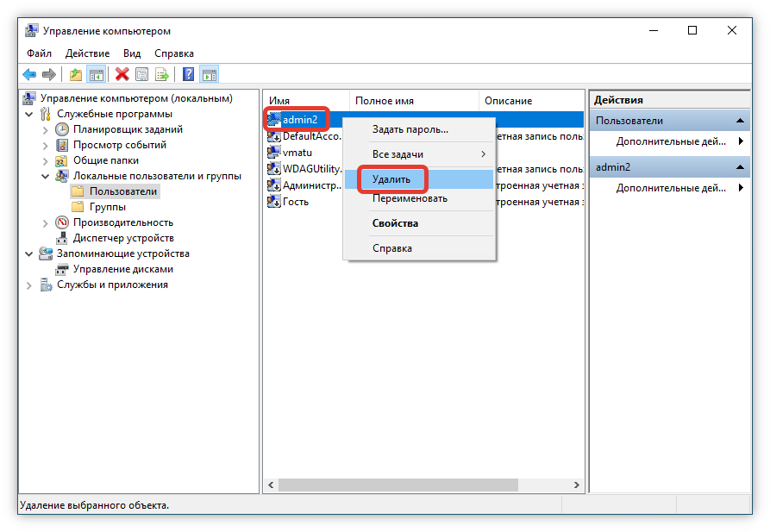This screenshot has height=532, width=770.
Task: Open Device Manager in the tree
Action: point(122,238)
